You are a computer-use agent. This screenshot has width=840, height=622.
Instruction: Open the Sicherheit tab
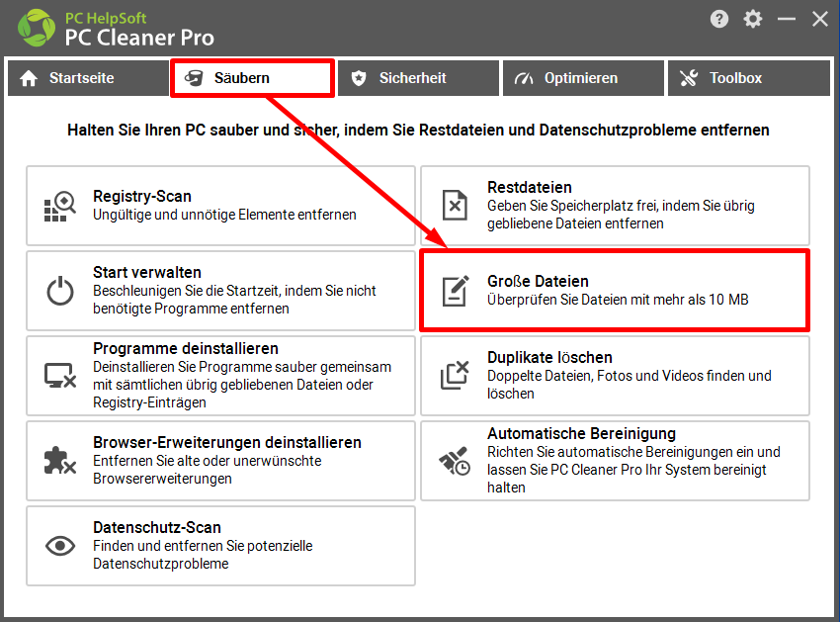pyautogui.click(x=418, y=78)
